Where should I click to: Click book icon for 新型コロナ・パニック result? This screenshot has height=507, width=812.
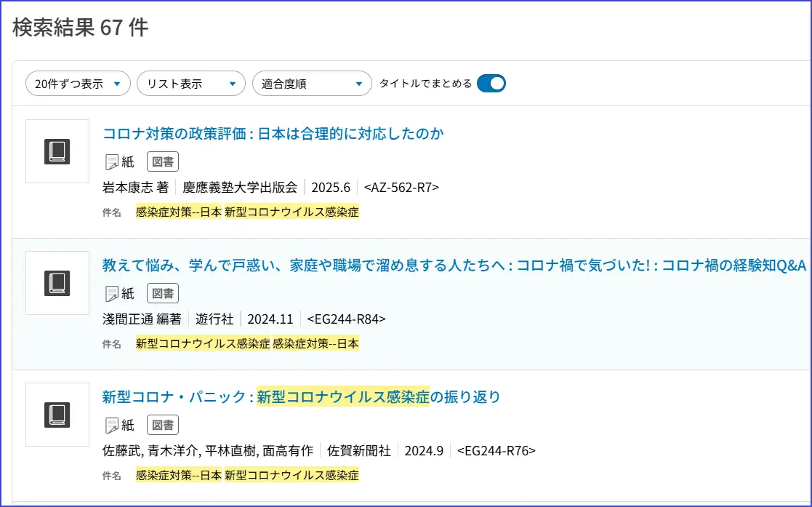(57, 415)
